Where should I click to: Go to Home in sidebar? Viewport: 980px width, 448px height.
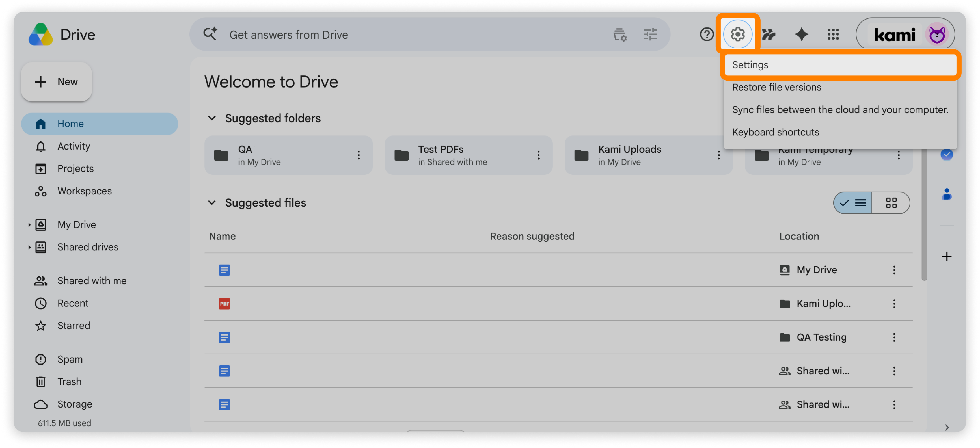[100, 124]
